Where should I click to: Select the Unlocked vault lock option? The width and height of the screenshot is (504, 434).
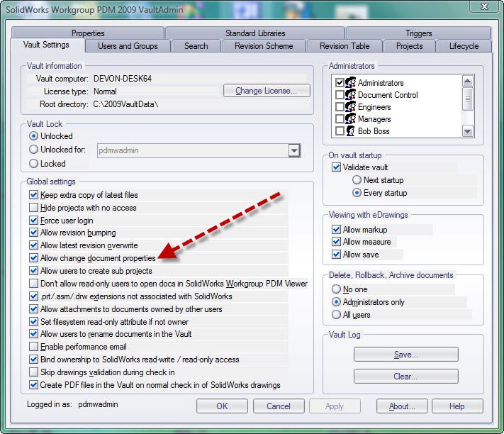[x=33, y=136]
